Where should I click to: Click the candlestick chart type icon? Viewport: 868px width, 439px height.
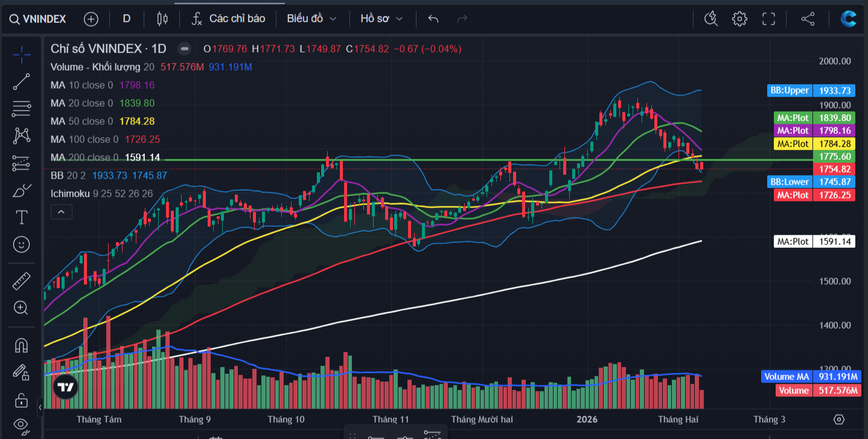(162, 19)
